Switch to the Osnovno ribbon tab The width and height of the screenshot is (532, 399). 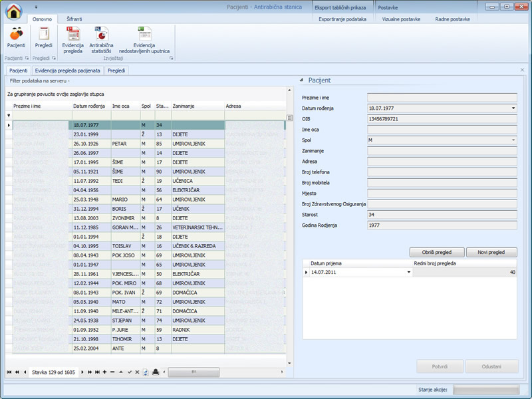click(x=42, y=19)
